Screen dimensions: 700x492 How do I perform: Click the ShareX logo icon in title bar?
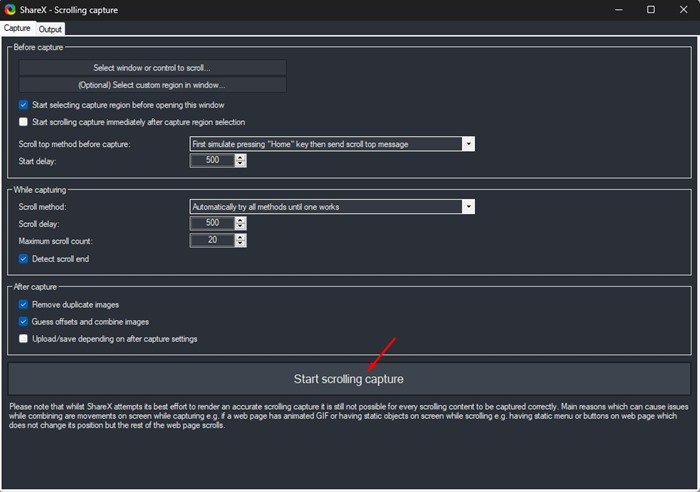(10, 9)
